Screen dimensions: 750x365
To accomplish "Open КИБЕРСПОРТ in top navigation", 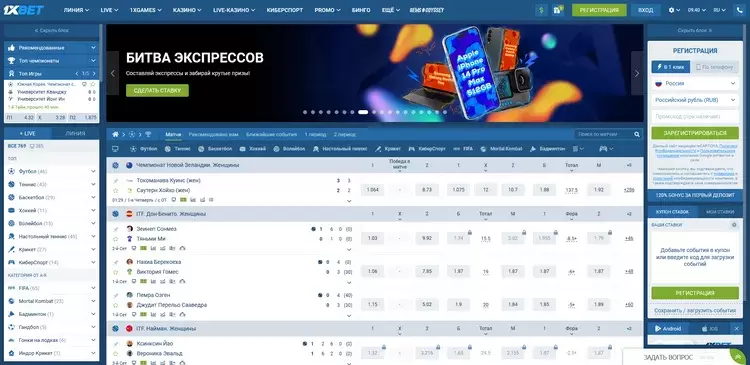I will click(x=285, y=10).
